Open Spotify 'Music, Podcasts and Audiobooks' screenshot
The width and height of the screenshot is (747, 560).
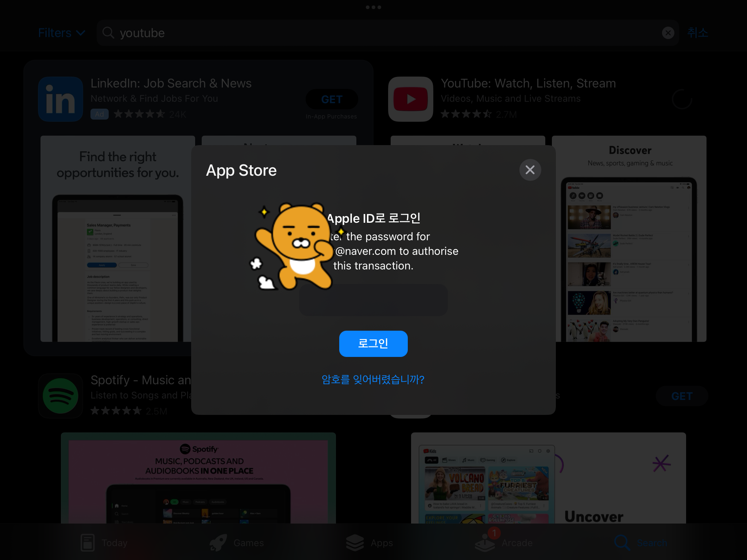[x=198, y=478]
